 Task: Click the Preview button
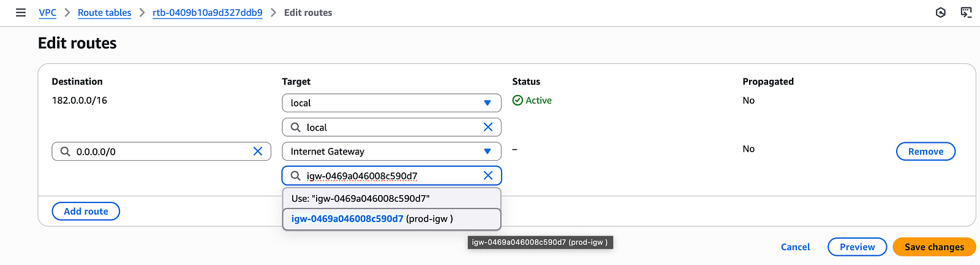(x=857, y=247)
